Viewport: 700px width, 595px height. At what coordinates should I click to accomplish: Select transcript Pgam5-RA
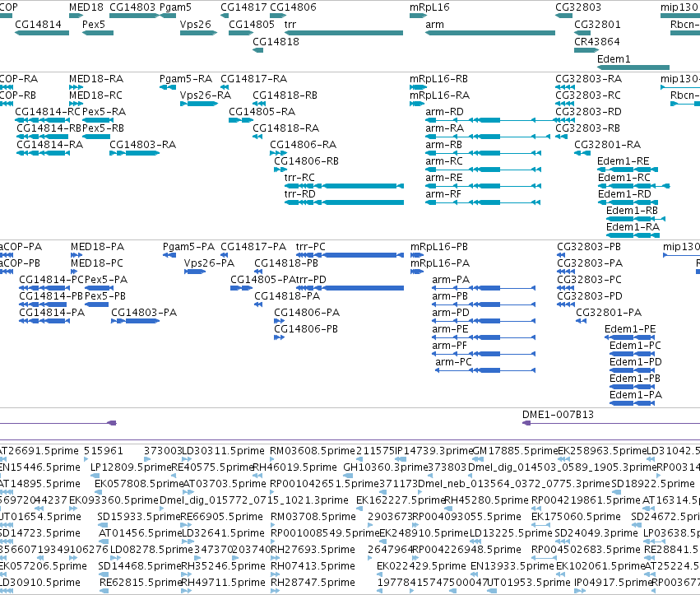pyautogui.click(x=186, y=79)
